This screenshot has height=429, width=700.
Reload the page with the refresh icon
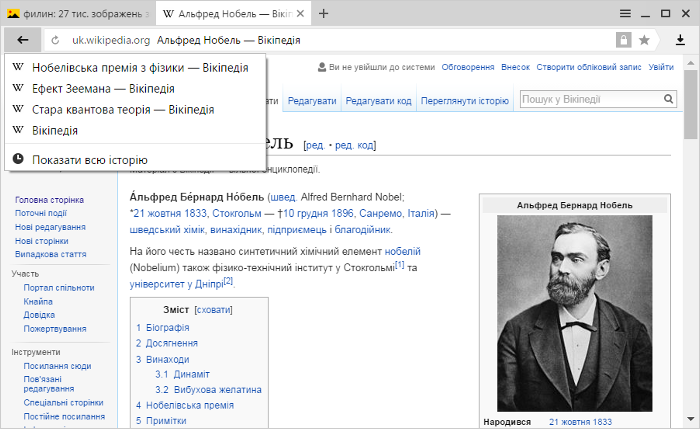click(55, 40)
